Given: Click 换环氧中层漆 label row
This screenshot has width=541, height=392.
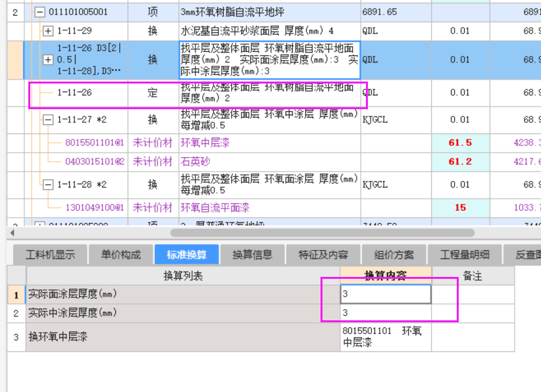Looking at the screenshot, I should 183,337.
